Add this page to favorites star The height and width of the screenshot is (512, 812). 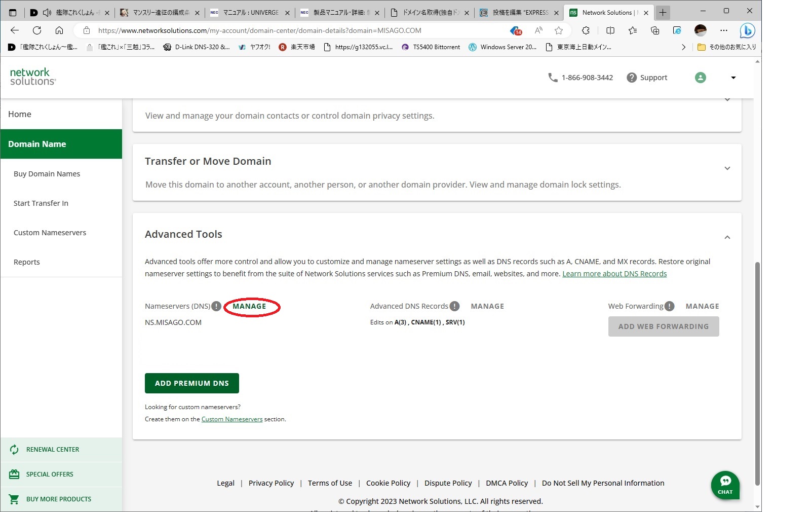559,30
